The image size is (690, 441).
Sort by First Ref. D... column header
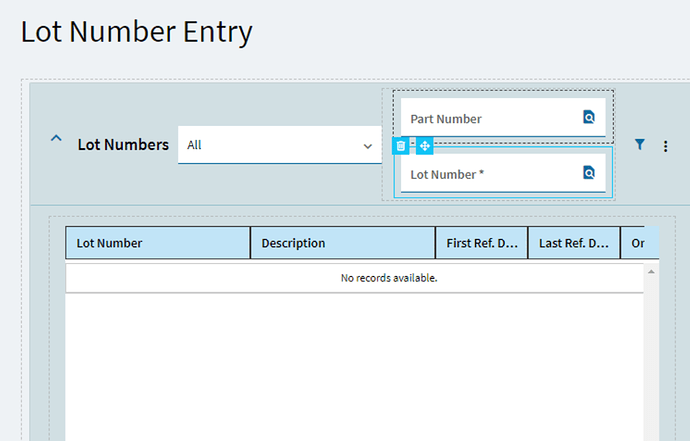tap(482, 243)
